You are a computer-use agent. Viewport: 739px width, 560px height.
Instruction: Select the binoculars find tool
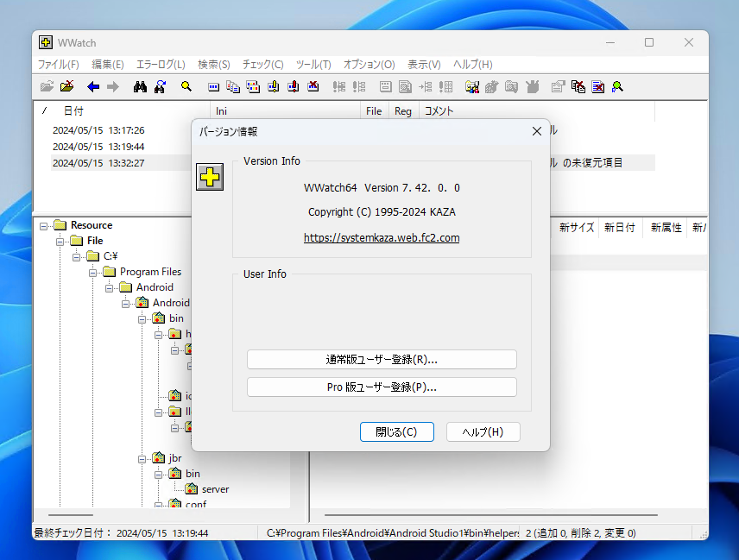140,86
